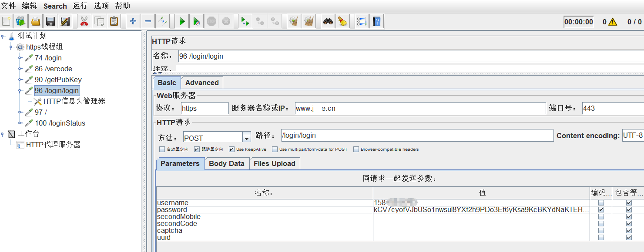Open the 运行 menu
Image resolution: width=644 pixels, height=252 pixels.
(x=80, y=6)
